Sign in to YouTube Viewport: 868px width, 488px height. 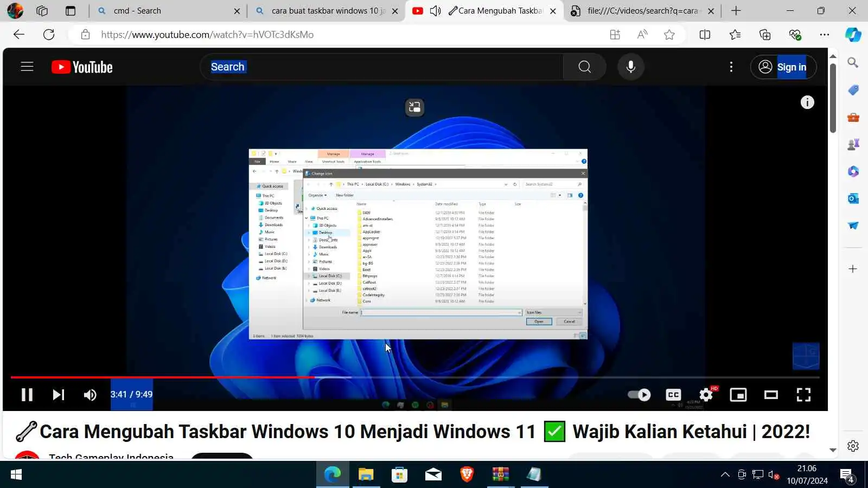pos(783,67)
